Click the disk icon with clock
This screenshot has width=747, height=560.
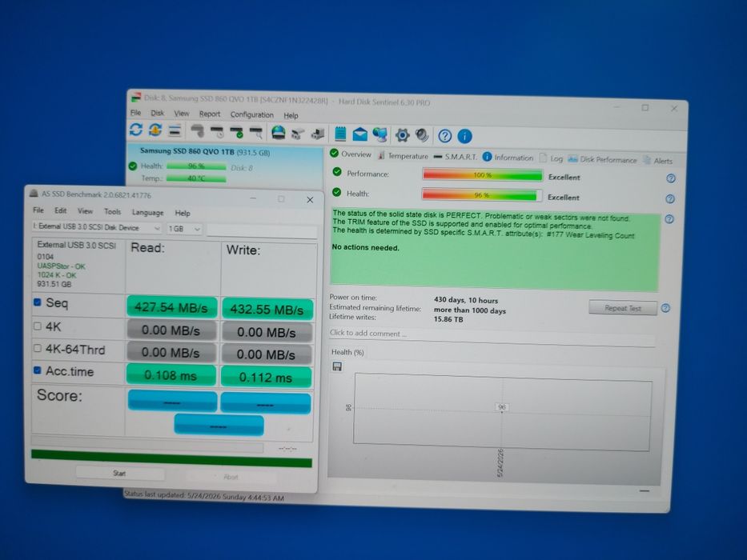click(x=217, y=131)
